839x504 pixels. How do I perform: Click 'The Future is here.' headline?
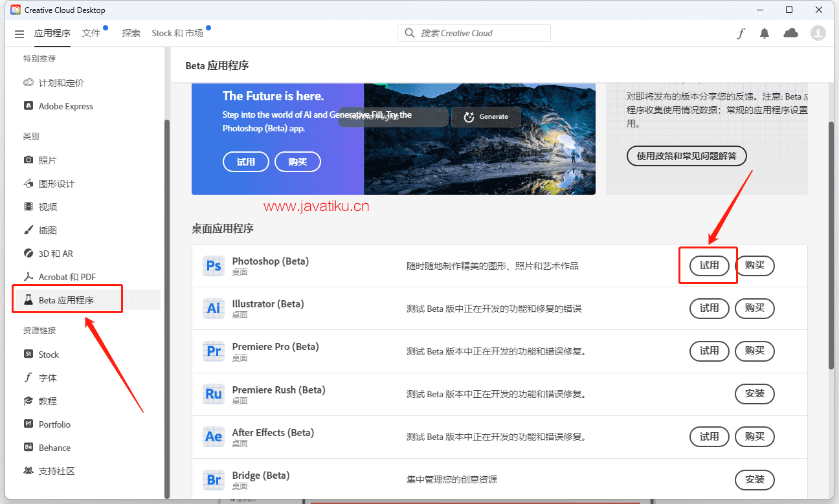(273, 96)
